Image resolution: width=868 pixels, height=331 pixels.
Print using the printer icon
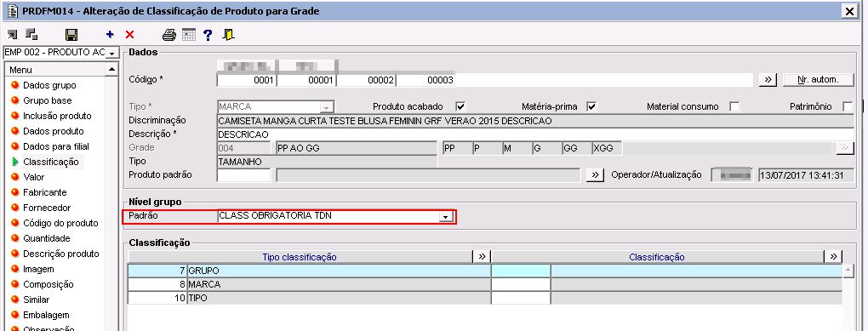(168, 35)
